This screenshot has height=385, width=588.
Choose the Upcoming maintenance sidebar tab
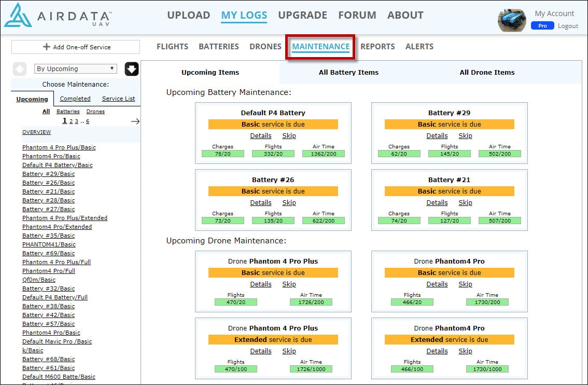pyautogui.click(x=32, y=99)
